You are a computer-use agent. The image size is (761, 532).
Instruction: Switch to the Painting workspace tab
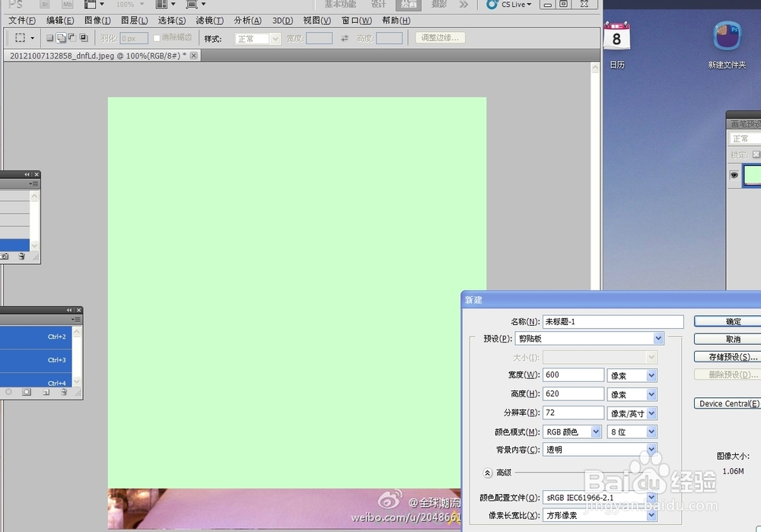409,5
